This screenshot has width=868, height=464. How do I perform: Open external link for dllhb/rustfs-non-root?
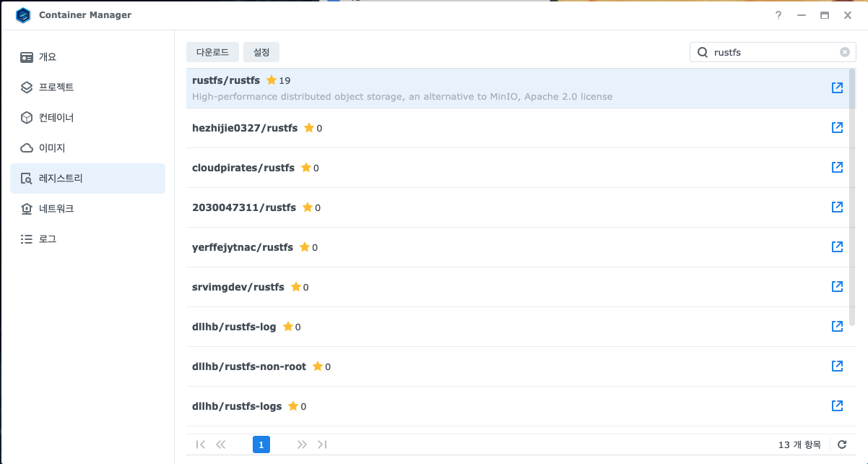point(837,366)
